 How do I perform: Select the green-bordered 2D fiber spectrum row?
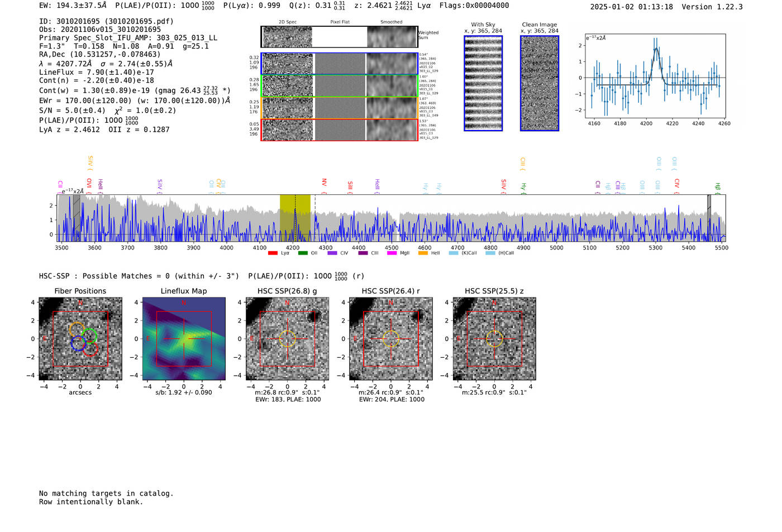point(340,86)
